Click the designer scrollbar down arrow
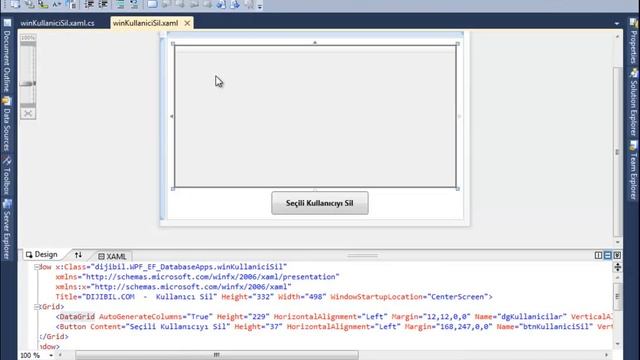This screenshot has height=360, width=640. 618,242
